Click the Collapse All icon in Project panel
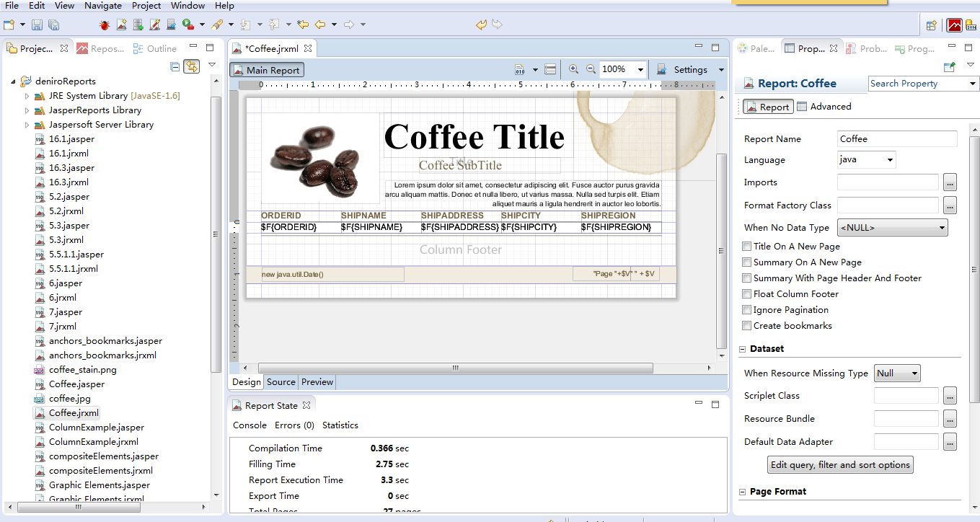This screenshot has height=522, width=980. (x=174, y=66)
